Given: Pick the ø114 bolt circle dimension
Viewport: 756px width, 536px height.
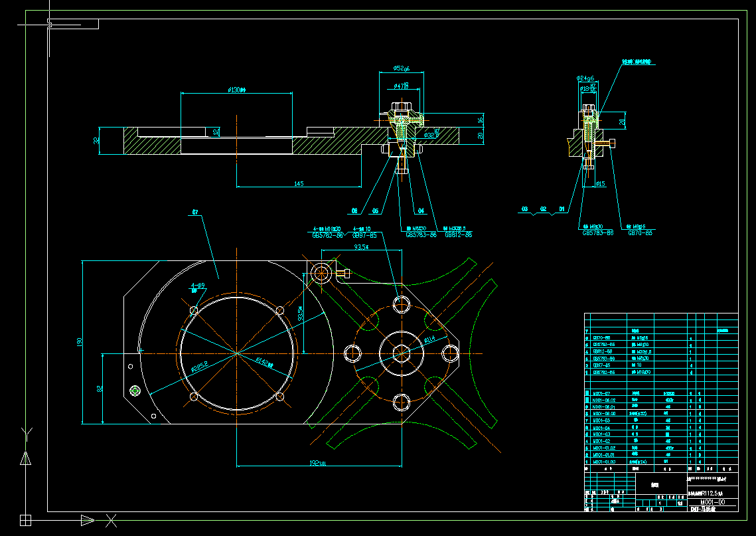Looking at the screenshot, I should coord(429,339).
